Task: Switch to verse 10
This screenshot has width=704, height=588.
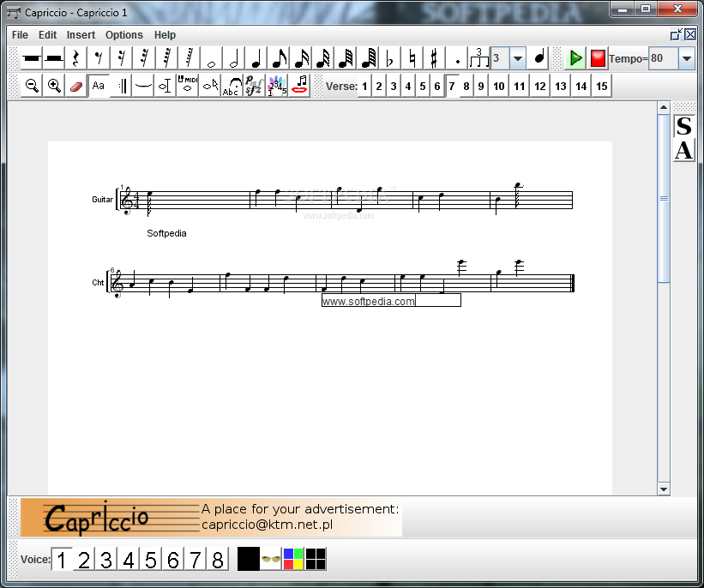Action: [x=499, y=87]
